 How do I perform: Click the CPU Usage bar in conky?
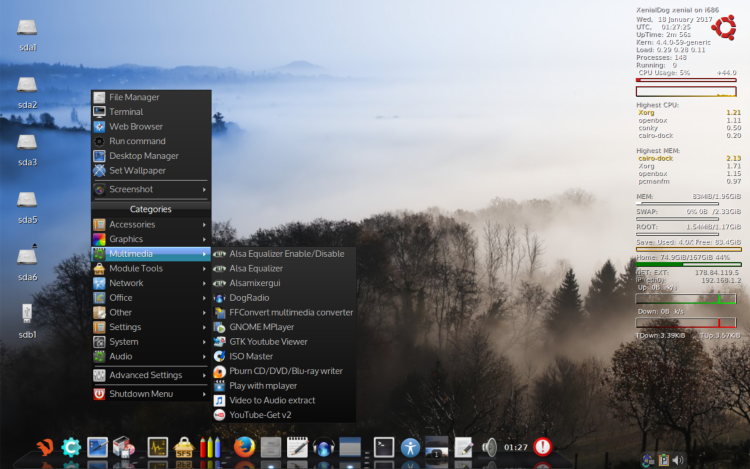tap(686, 80)
